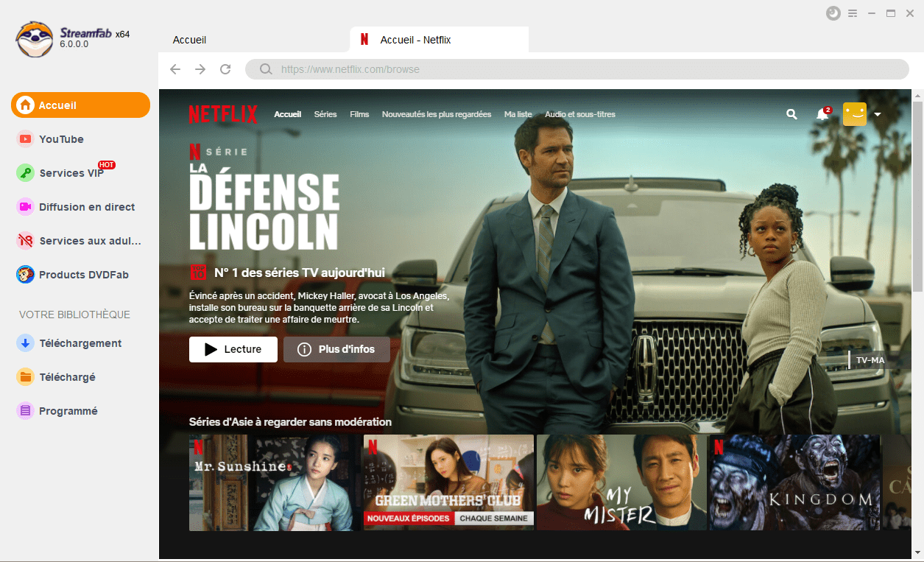
Task: Switch to the Accueil browser tab
Action: click(190, 40)
